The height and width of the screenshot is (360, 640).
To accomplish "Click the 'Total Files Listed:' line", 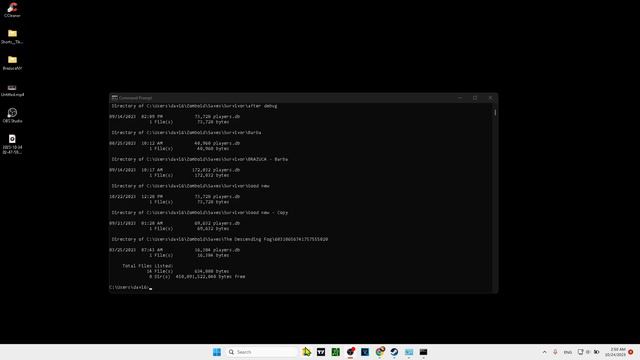I will (x=148, y=266).
